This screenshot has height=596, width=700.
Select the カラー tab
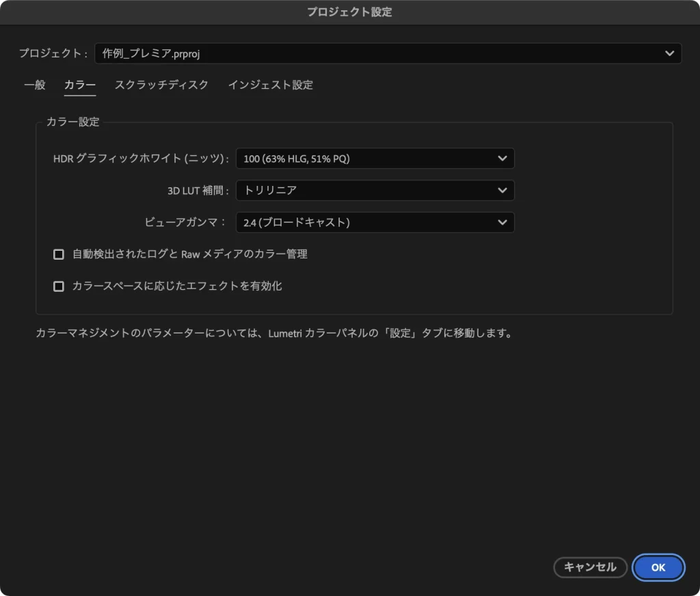(80, 85)
